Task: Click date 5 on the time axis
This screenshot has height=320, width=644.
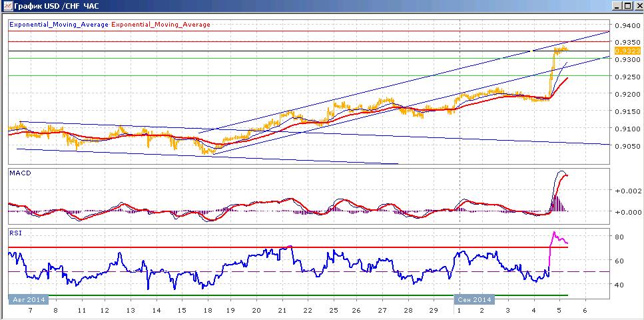Action: point(559,310)
